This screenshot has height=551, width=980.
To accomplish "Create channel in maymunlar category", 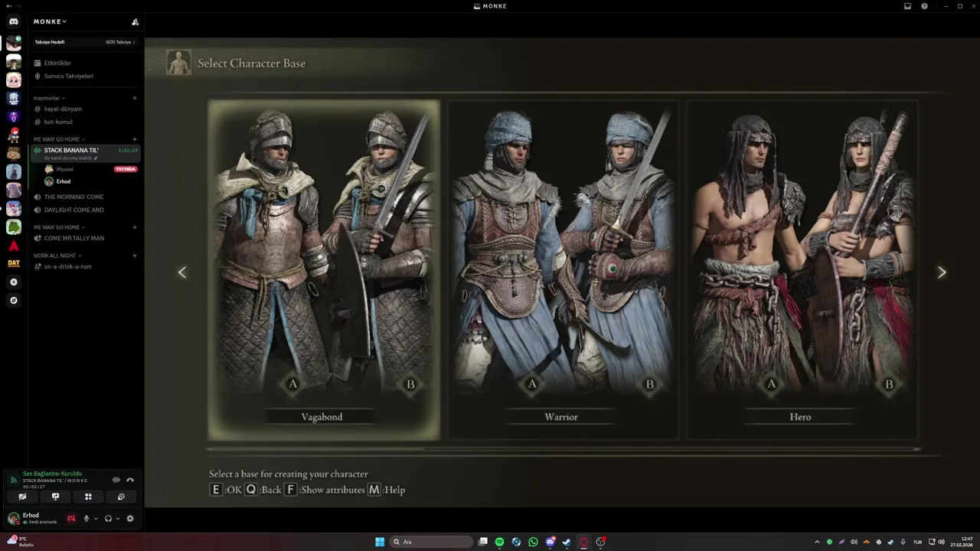I will click(135, 98).
